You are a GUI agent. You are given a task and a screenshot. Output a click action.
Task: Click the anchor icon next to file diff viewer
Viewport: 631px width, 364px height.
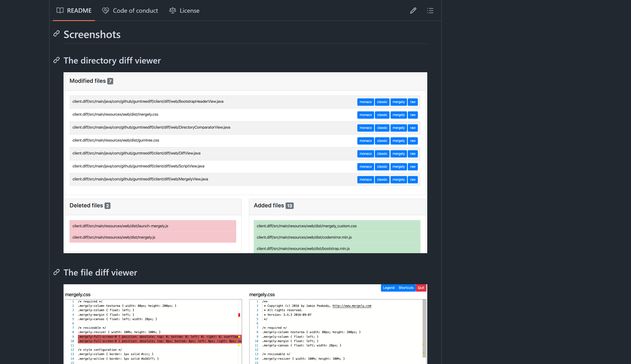coord(57,272)
